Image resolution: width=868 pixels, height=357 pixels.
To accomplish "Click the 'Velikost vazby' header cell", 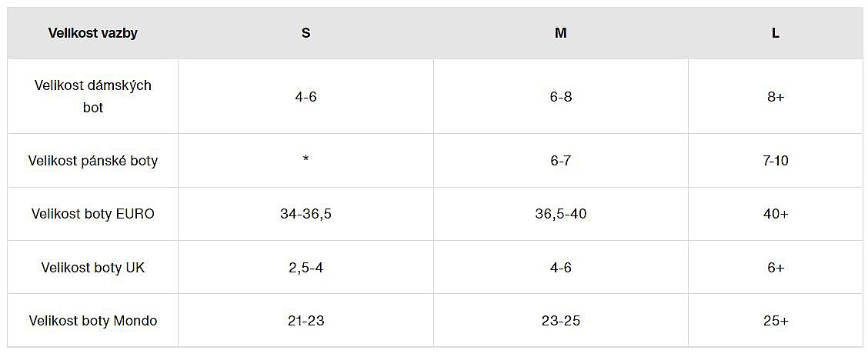I will click(92, 33).
